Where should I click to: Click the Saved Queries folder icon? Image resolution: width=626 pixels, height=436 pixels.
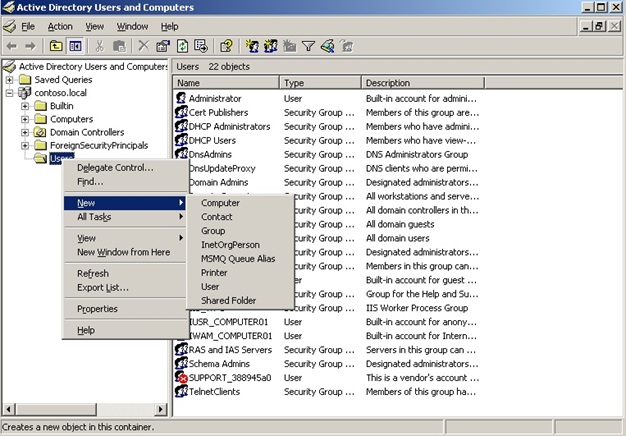pyautogui.click(x=25, y=79)
